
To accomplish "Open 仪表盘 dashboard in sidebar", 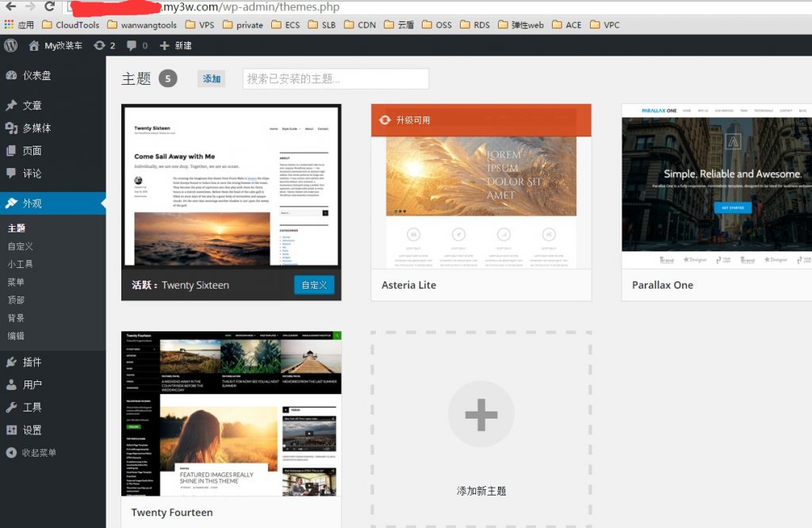I will pyautogui.click(x=36, y=75).
